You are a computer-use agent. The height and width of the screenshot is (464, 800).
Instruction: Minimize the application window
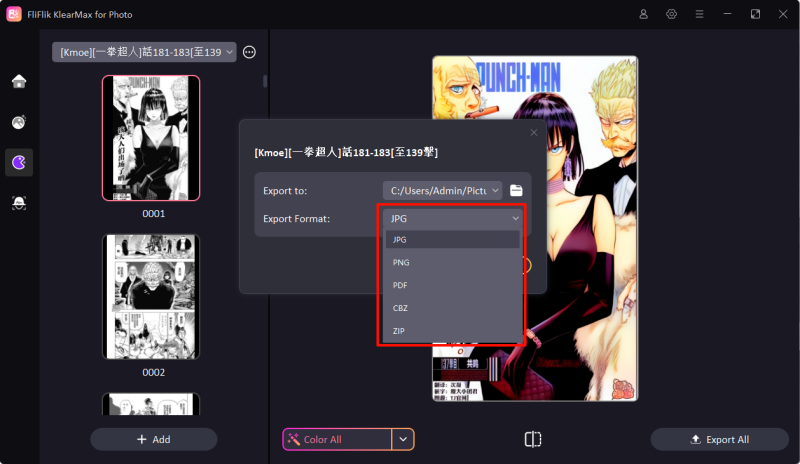727,14
